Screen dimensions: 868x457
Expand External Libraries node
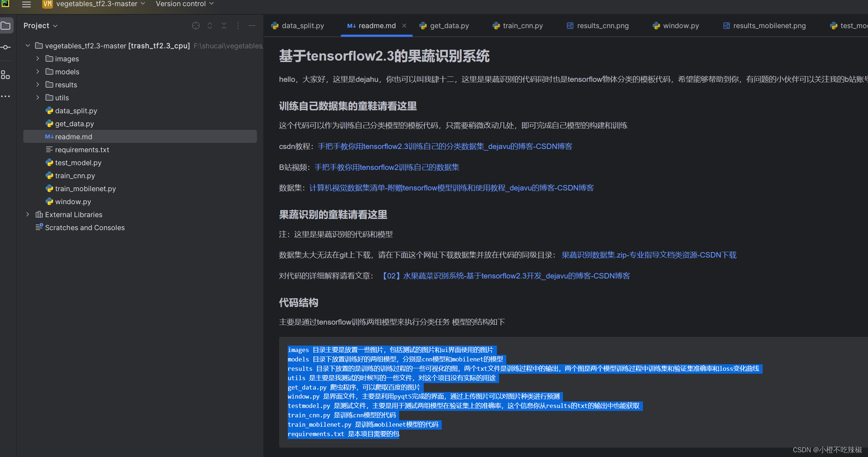(x=28, y=214)
